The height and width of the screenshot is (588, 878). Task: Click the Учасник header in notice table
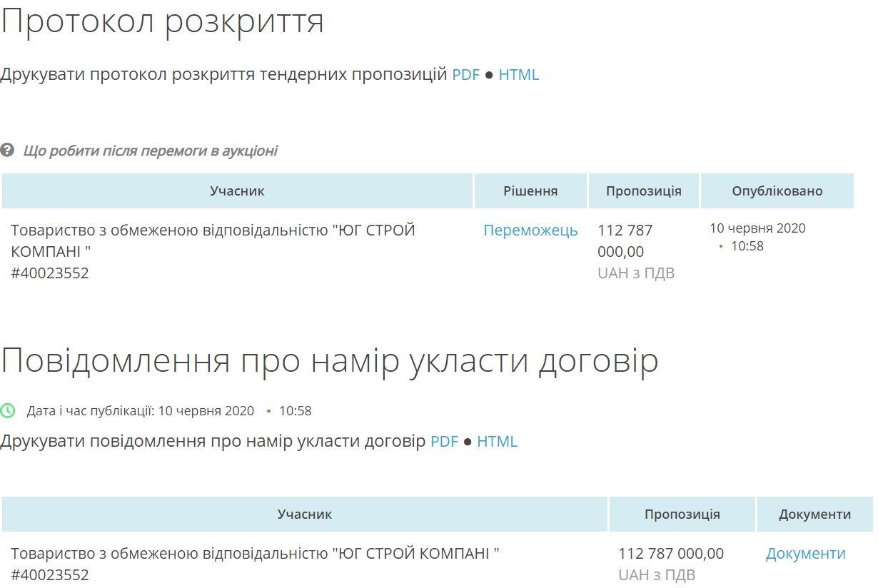[305, 514]
